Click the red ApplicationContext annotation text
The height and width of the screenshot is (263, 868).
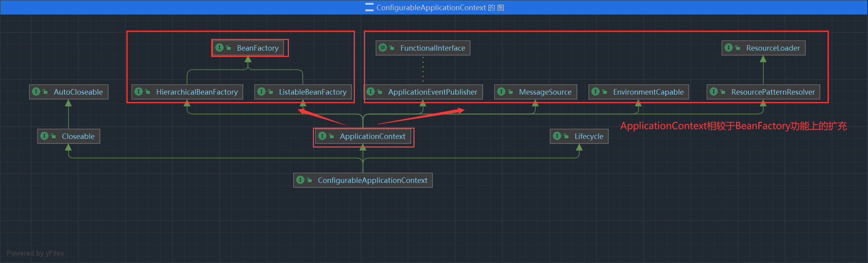coord(733,126)
